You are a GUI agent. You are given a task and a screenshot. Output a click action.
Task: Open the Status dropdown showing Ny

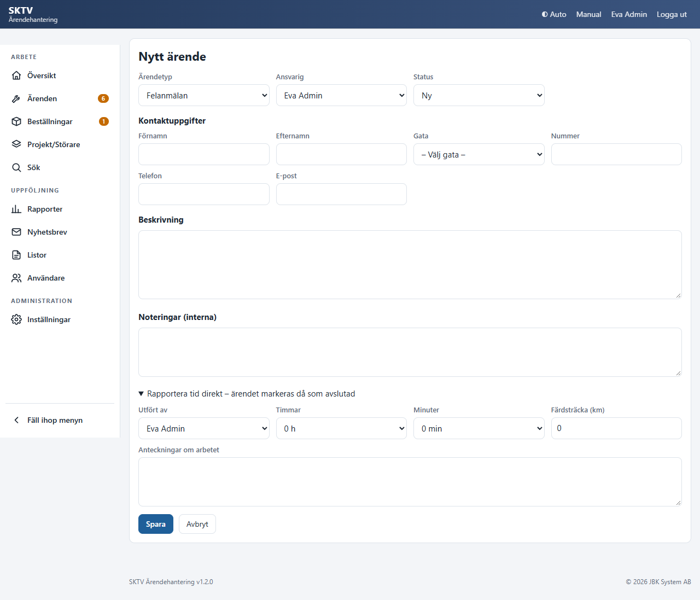click(x=479, y=95)
